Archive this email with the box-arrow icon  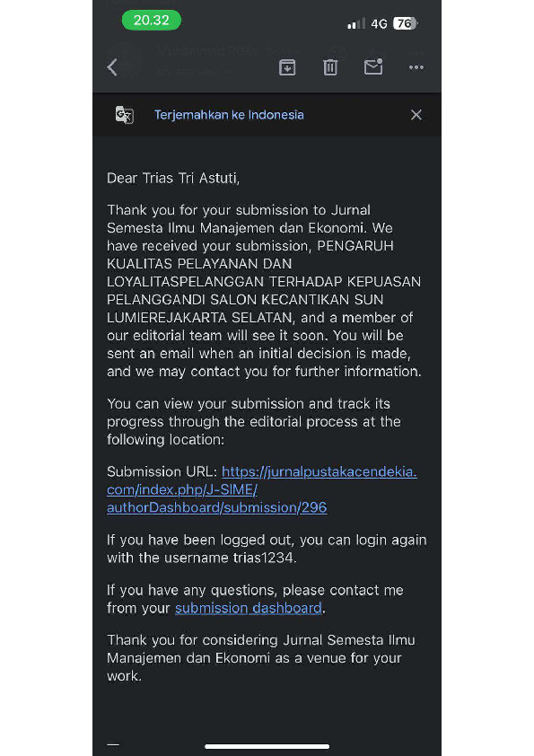[287, 67]
